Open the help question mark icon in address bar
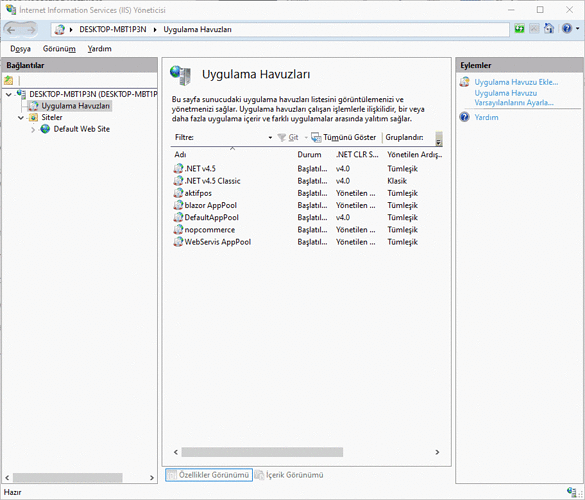Image resolution: width=585 pixels, height=500 pixels. click(567, 28)
